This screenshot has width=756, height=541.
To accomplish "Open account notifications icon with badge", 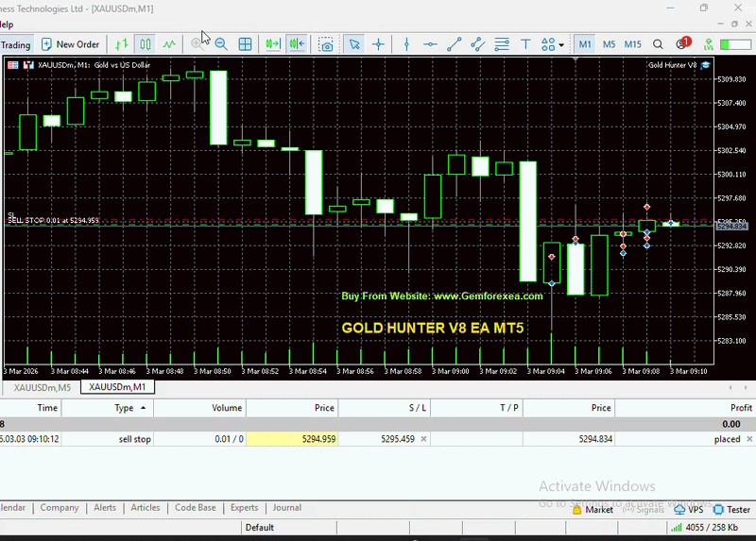I will pyautogui.click(x=682, y=43).
